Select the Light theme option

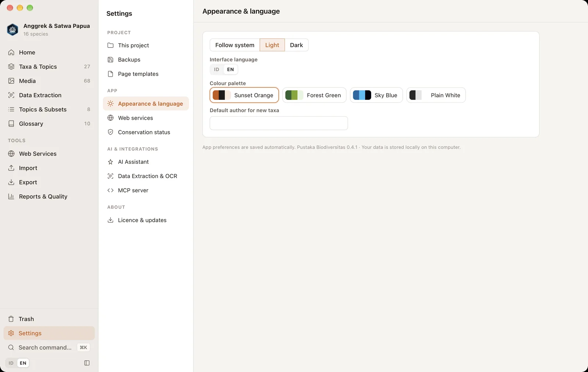point(272,45)
